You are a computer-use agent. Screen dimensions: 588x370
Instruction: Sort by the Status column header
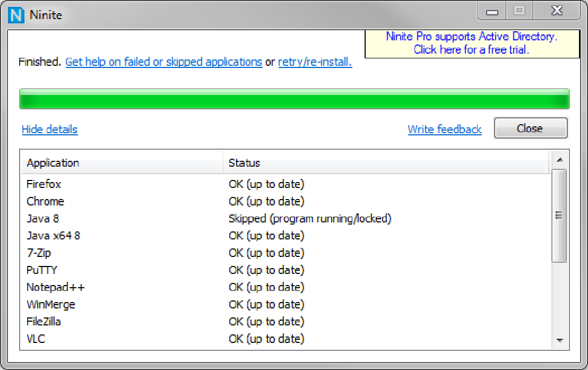point(386,163)
